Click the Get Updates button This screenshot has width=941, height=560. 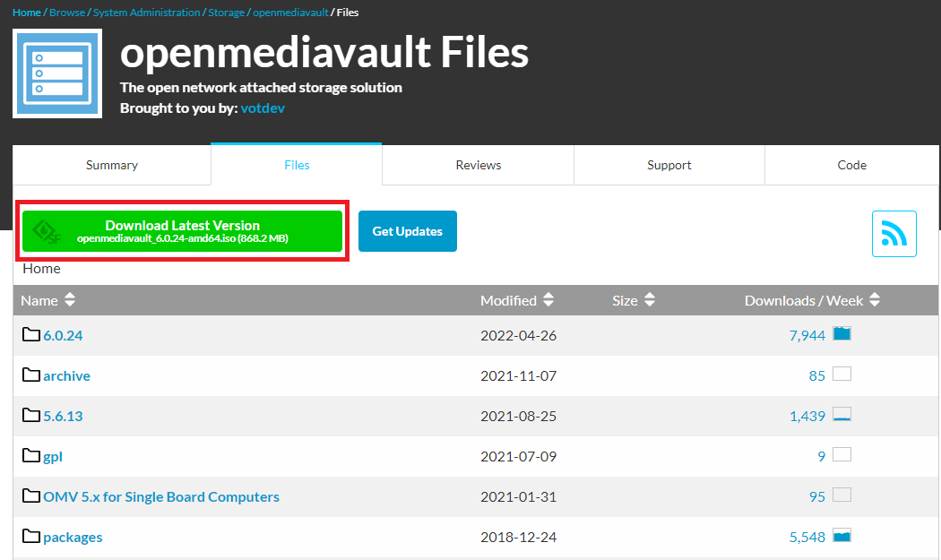pos(408,231)
